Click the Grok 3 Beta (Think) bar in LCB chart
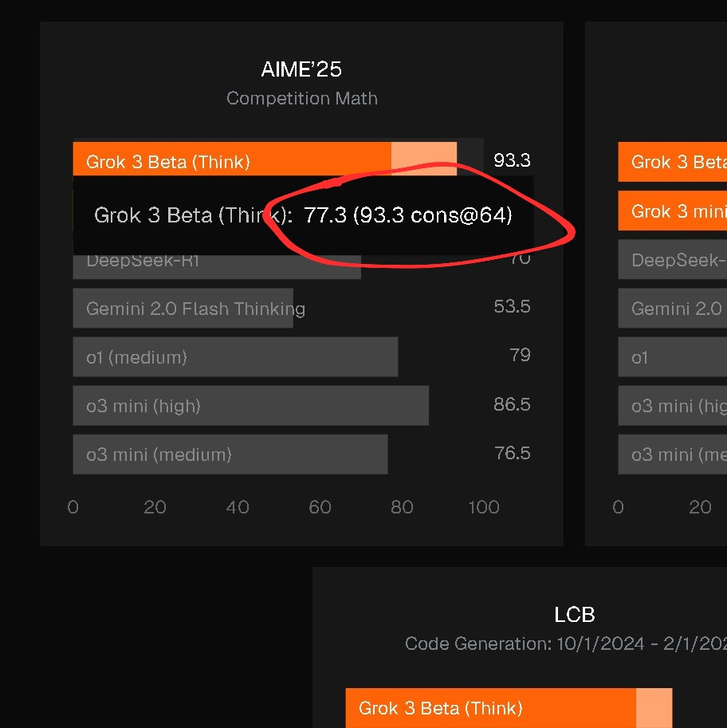The width and height of the screenshot is (727, 728). pyautogui.click(x=509, y=708)
